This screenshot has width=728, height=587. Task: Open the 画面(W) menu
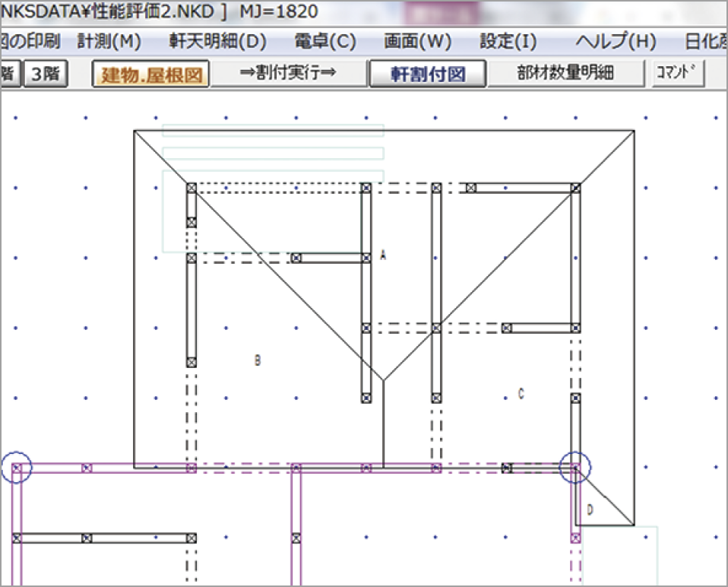click(417, 41)
